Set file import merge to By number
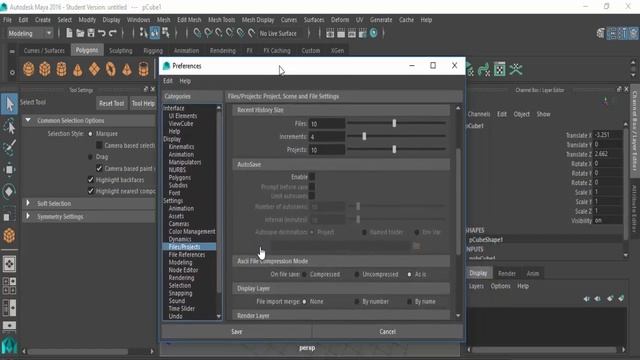The width and height of the screenshot is (640, 360). [357, 302]
